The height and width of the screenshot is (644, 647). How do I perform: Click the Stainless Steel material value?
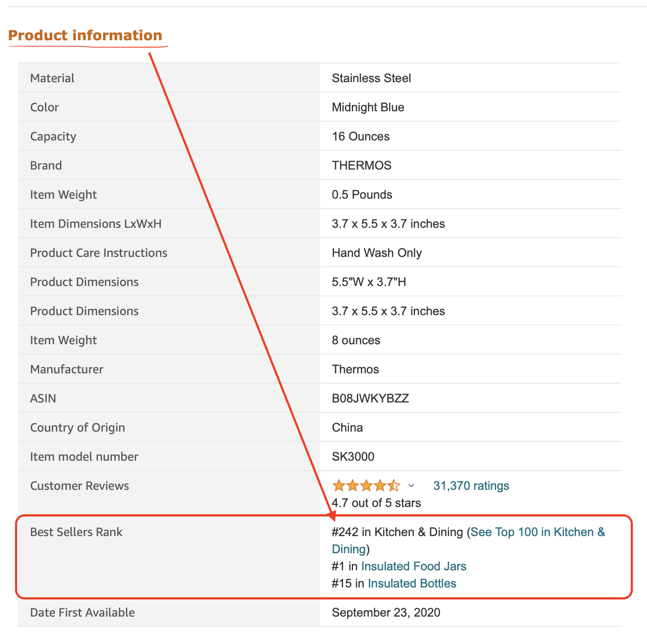[371, 78]
